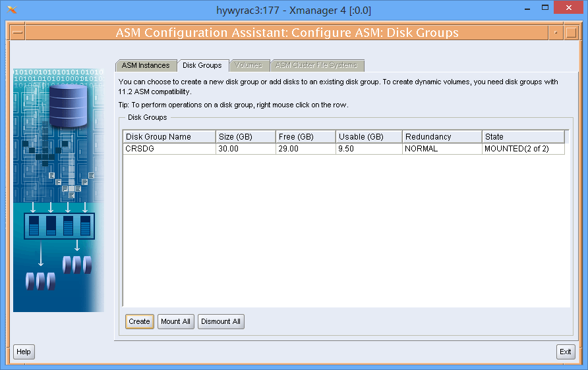The height and width of the screenshot is (370, 588).
Task: Switch to the ASM Instances tab
Action: [146, 65]
